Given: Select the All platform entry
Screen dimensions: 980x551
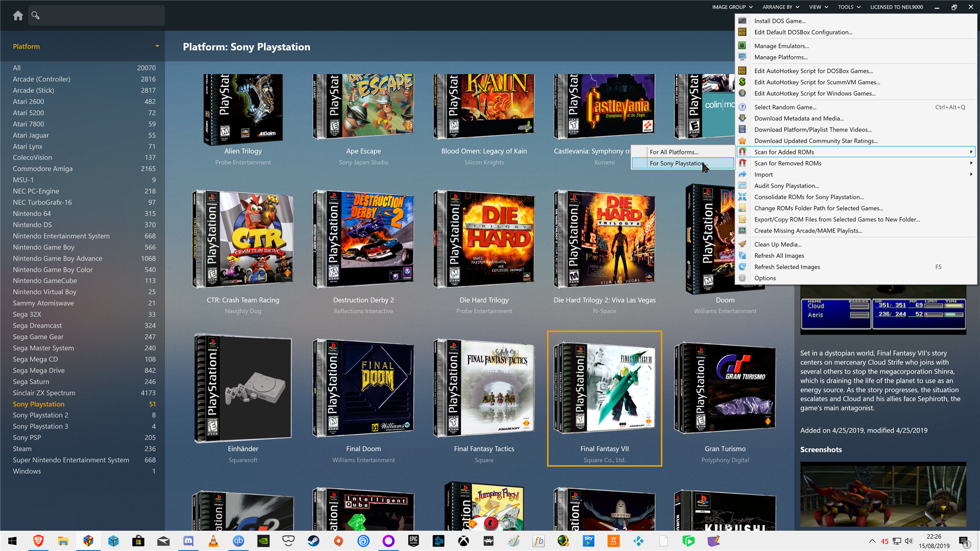Looking at the screenshot, I should 84,68.
